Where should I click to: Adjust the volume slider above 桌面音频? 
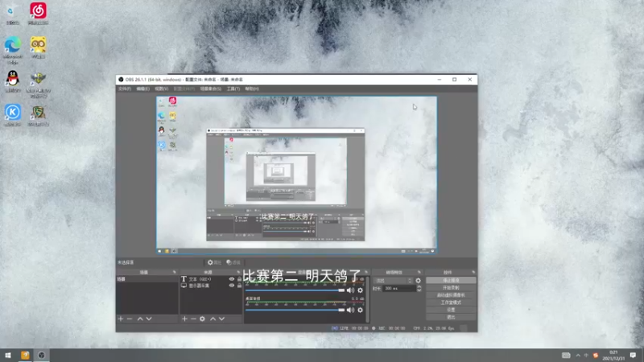click(295, 290)
